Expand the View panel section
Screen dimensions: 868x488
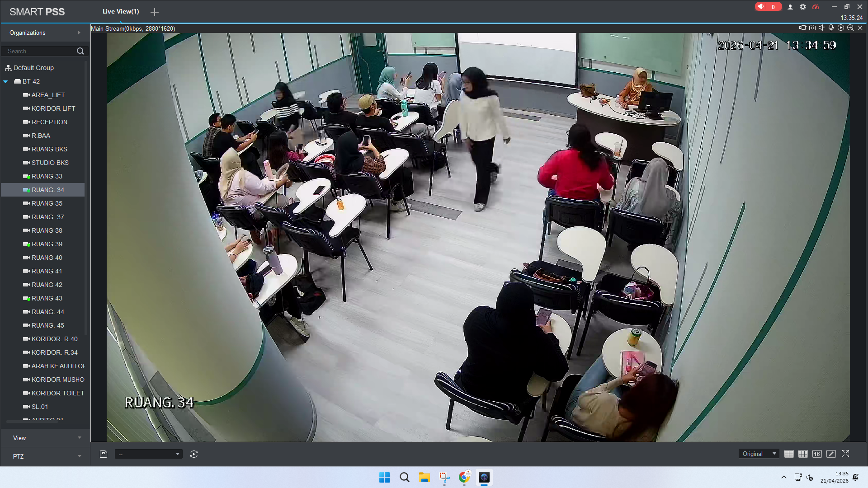point(45,438)
